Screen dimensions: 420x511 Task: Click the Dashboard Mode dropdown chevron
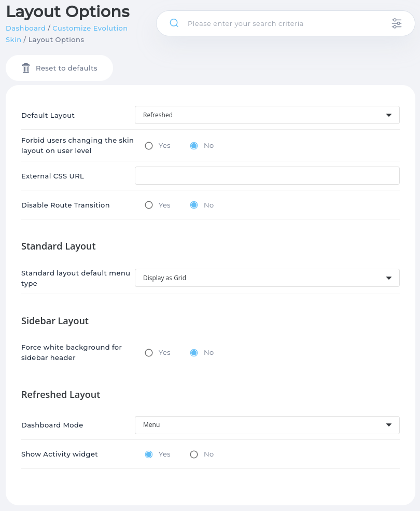point(388,425)
